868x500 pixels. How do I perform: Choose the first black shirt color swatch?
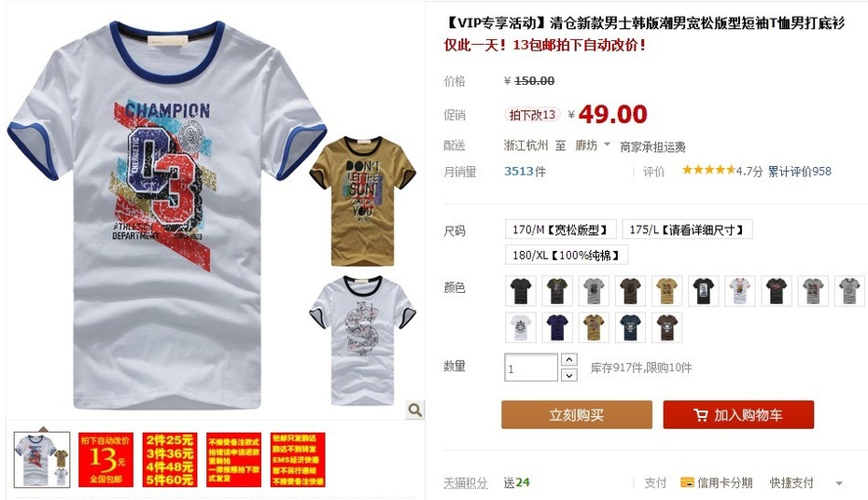pos(521,291)
